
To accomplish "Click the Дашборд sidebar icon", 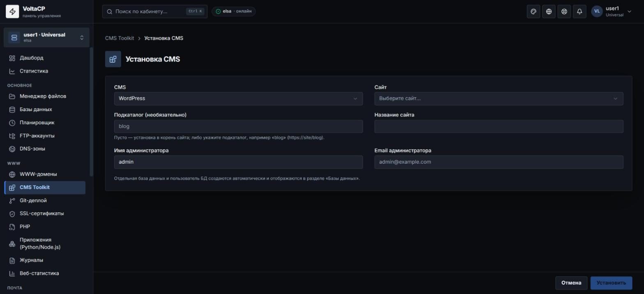I will (x=12, y=58).
